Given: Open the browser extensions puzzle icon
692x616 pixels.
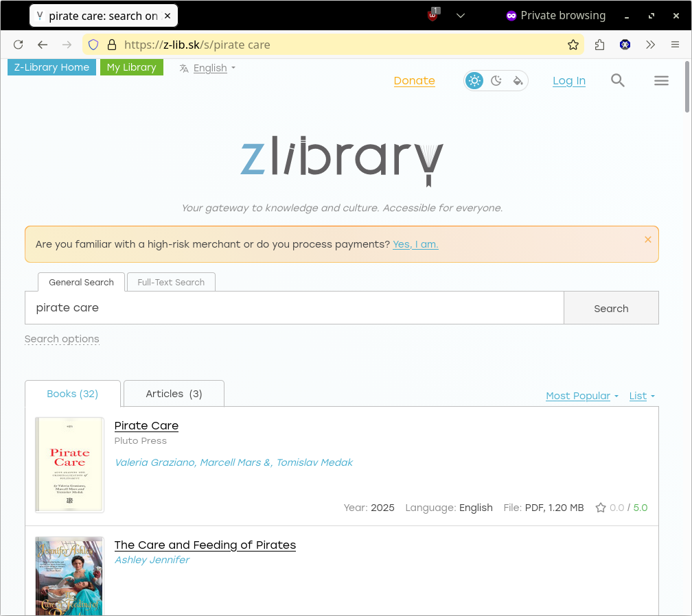Looking at the screenshot, I should [x=599, y=45].
